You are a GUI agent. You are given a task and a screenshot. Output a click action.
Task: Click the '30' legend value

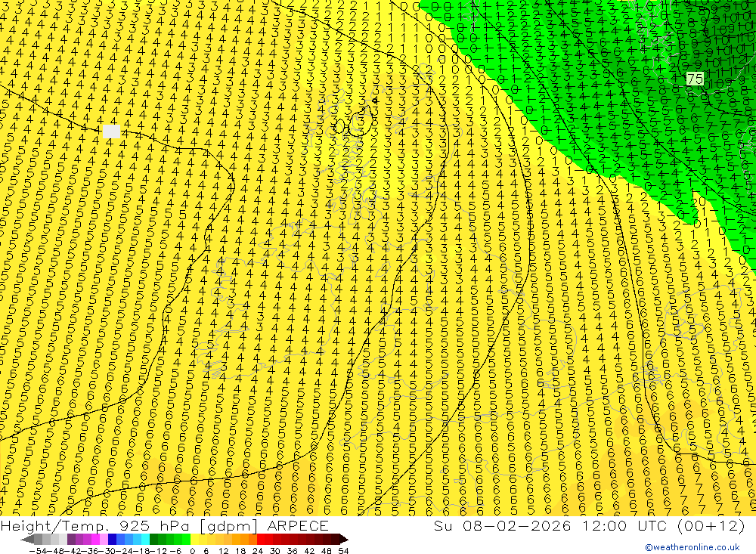(275, 551)
